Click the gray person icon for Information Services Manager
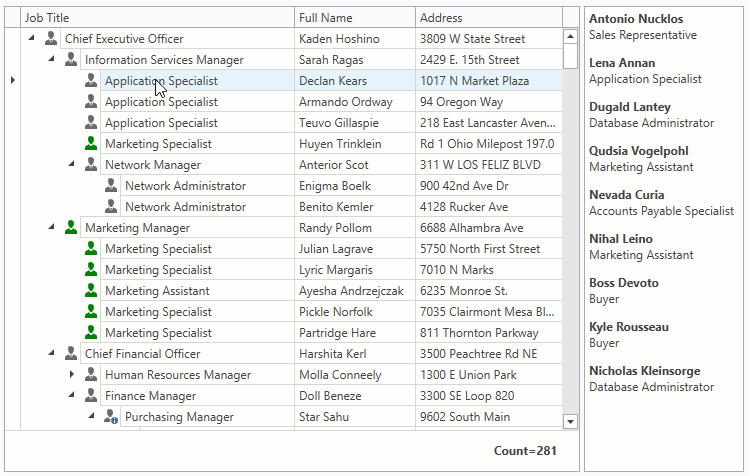 tap(71, 60)
